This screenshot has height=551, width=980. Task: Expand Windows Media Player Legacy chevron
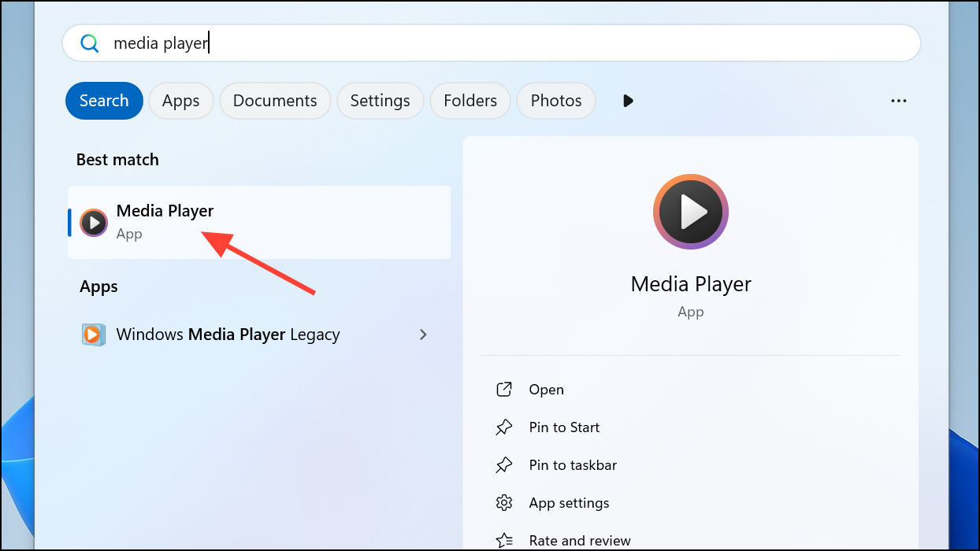(x=423, y=335)
